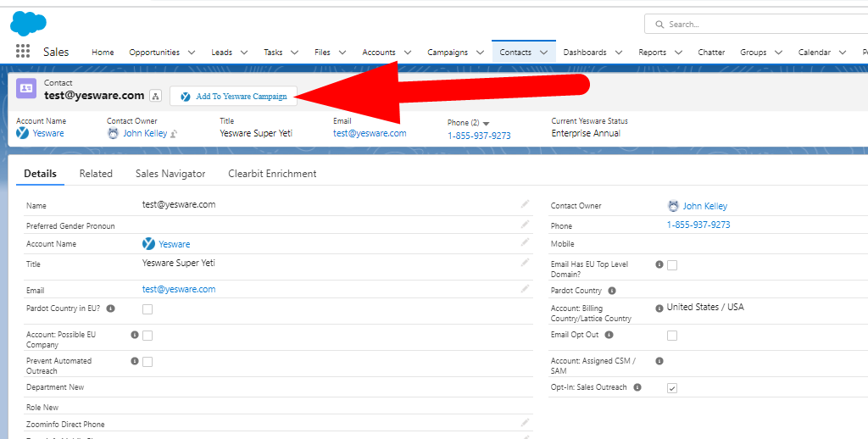Expand the Phone (2) dropdown arrow
This screenshot has height=439, width=868.
[x=487, y=124]
